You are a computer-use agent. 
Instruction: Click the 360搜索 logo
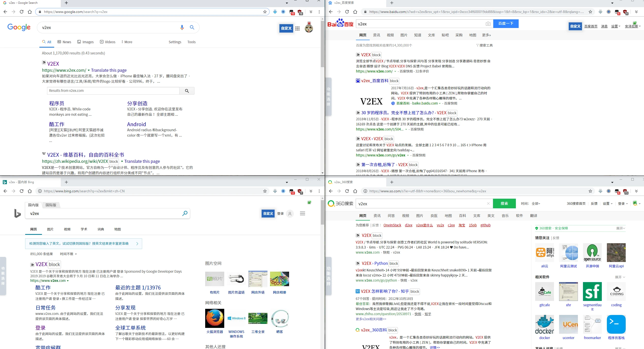(340, 203)
